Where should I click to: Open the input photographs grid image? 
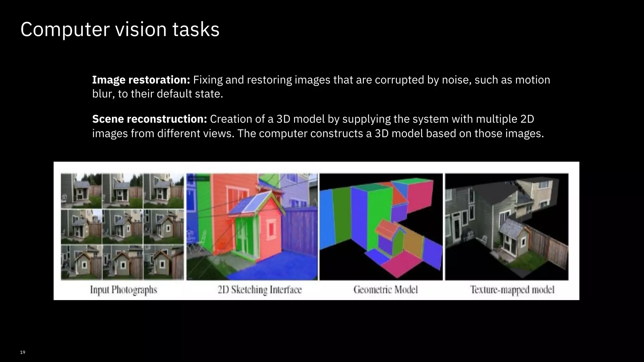point(122,227)
